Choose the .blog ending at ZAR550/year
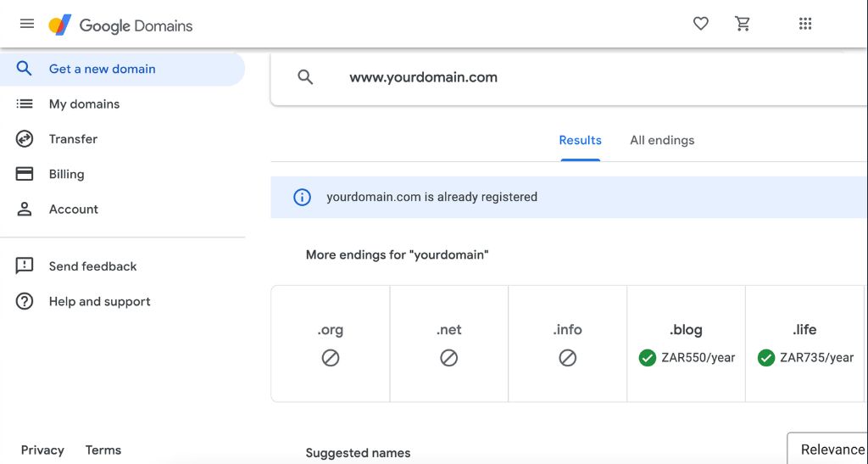The width and height of the screenshot is (868, 464). [x=686, y=344]
